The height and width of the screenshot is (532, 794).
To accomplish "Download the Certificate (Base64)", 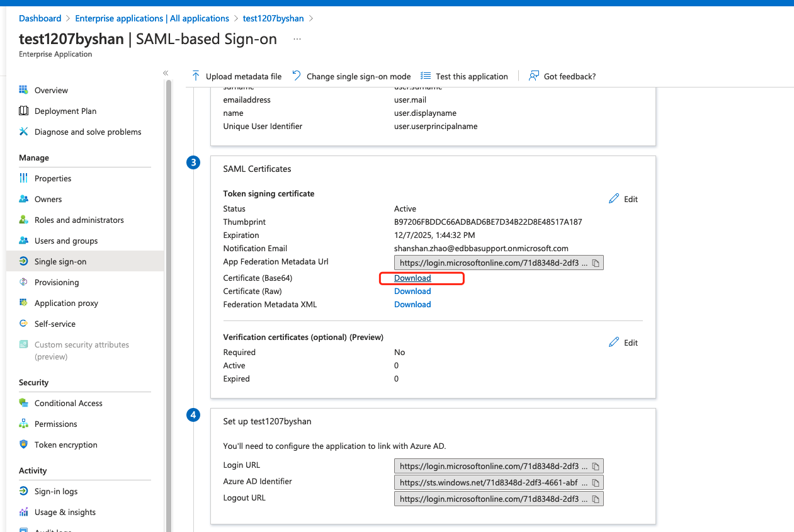I will [412, 278].
